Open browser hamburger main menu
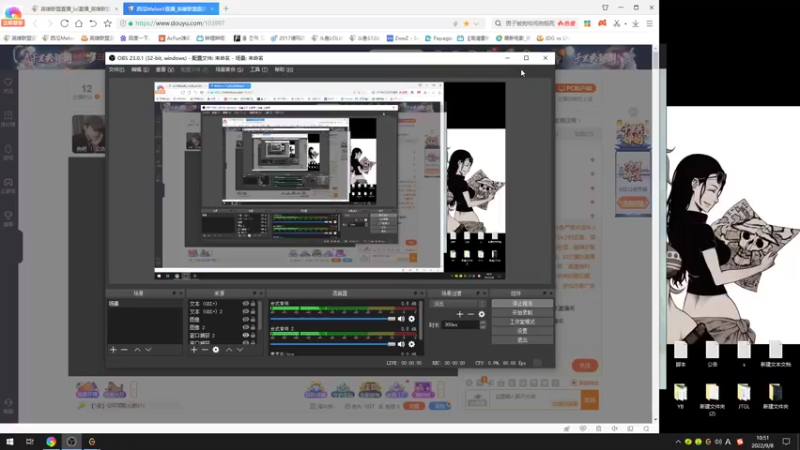Viewport: 800px width, 450px height. pos(649,23)
